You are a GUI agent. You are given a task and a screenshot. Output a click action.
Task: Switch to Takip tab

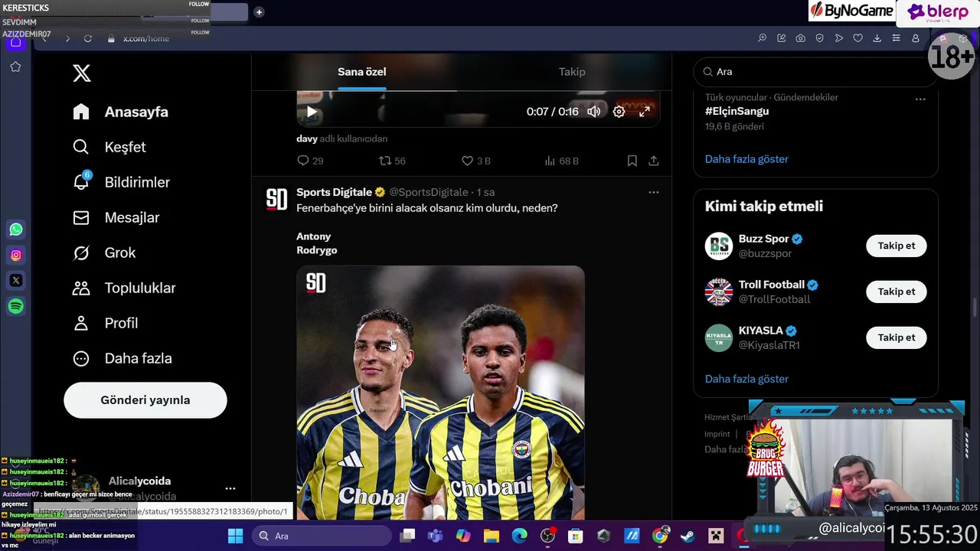[x=572, y=72]
